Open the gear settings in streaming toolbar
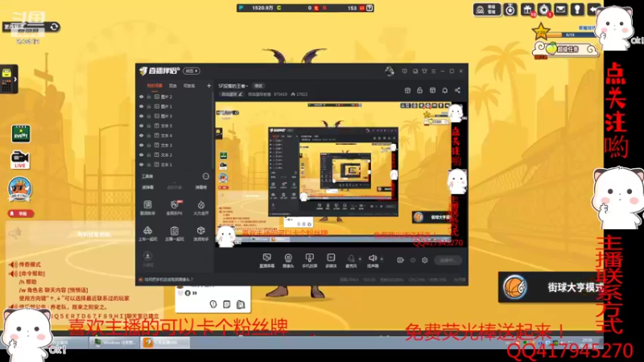The height and width of the screenshot is (362, 644). click(425, 260)
